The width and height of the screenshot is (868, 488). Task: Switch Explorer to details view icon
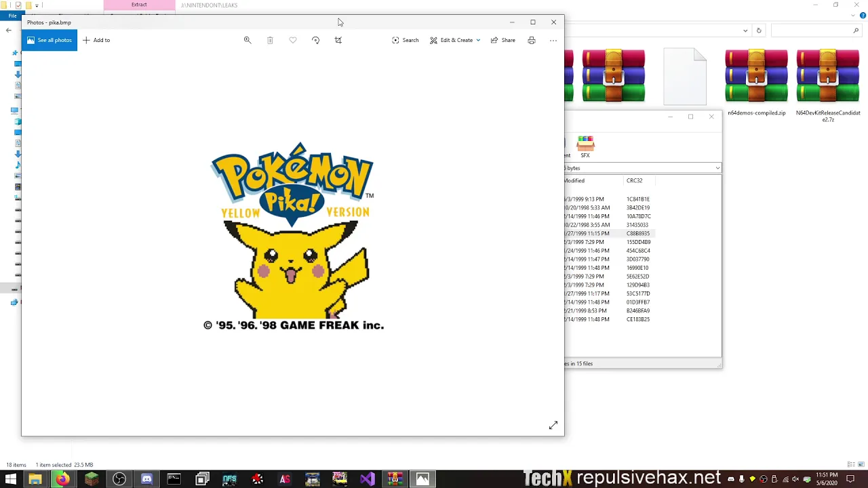pos(850,464)
